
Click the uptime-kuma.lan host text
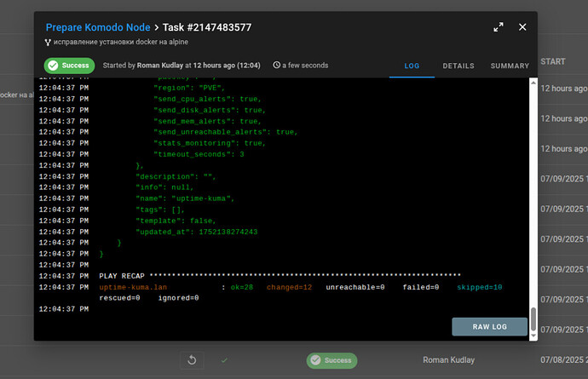[133, 288]
